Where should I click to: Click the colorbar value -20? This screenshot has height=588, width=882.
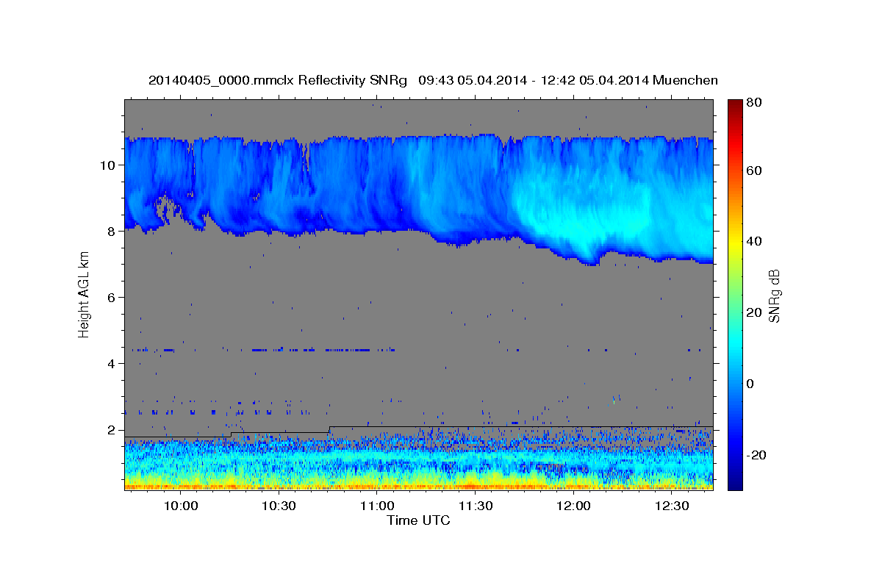(x=756, y=455)
